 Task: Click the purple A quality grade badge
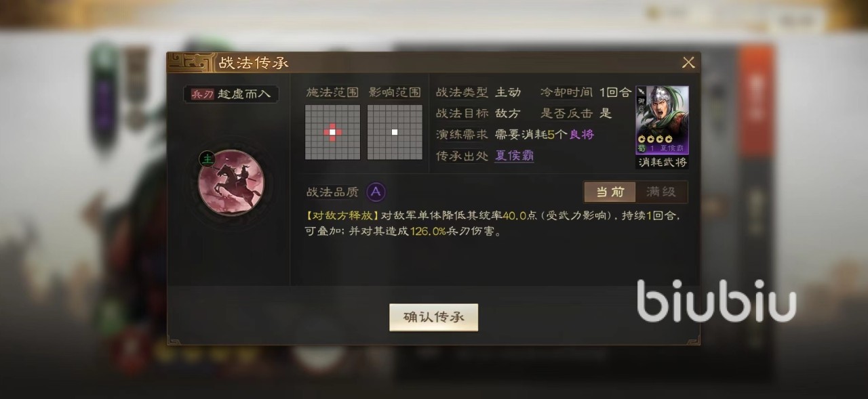coord(376,192)
